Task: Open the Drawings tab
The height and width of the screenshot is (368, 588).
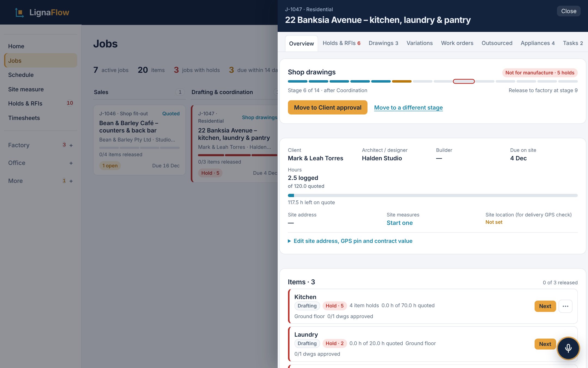Action: [383, 43]
